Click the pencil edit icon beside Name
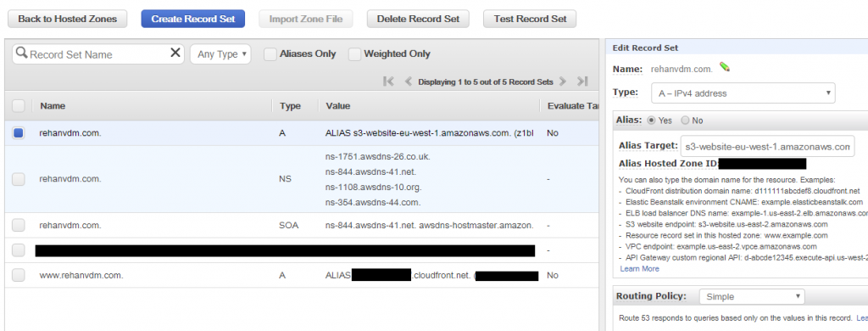868x331 pixels. pyautogui.click(x=725, y=67)
